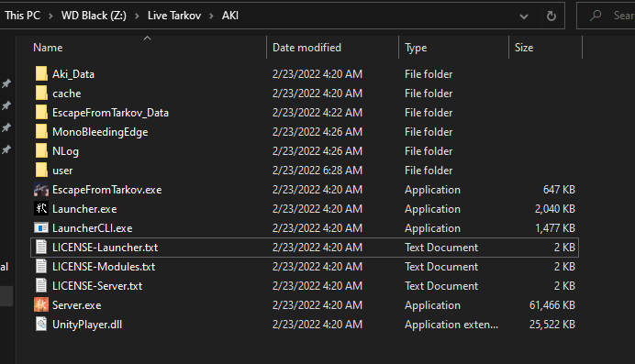This screenshot has height=364, width=635.
Task: Select the Server.exe file name
Action: tap(77, 305)
